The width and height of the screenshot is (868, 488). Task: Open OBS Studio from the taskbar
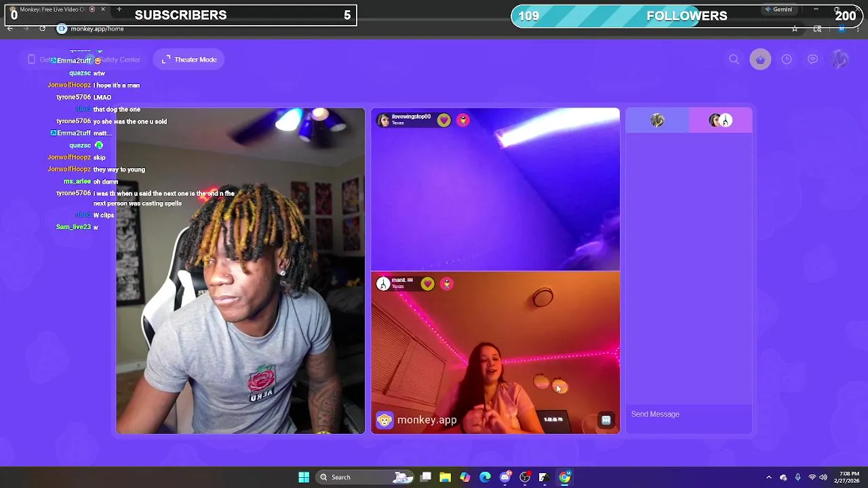(x=525, y=477)
